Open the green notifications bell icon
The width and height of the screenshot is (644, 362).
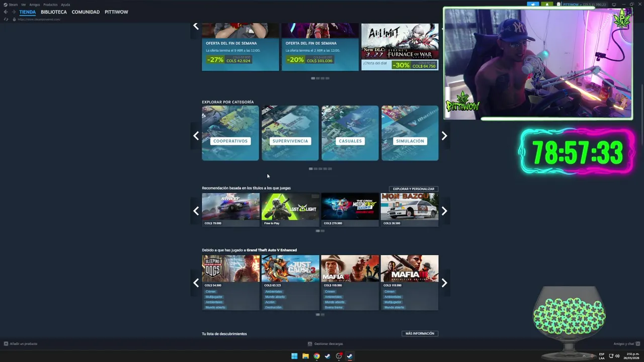547,5
